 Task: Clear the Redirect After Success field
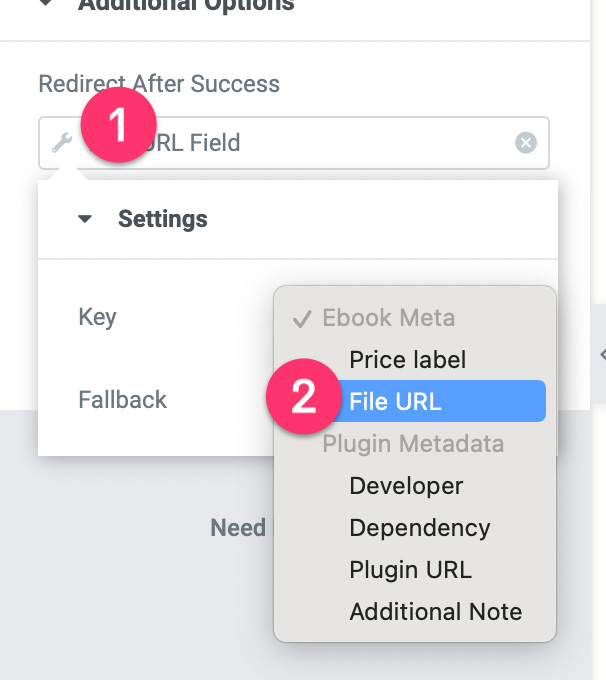click(526, 143)
